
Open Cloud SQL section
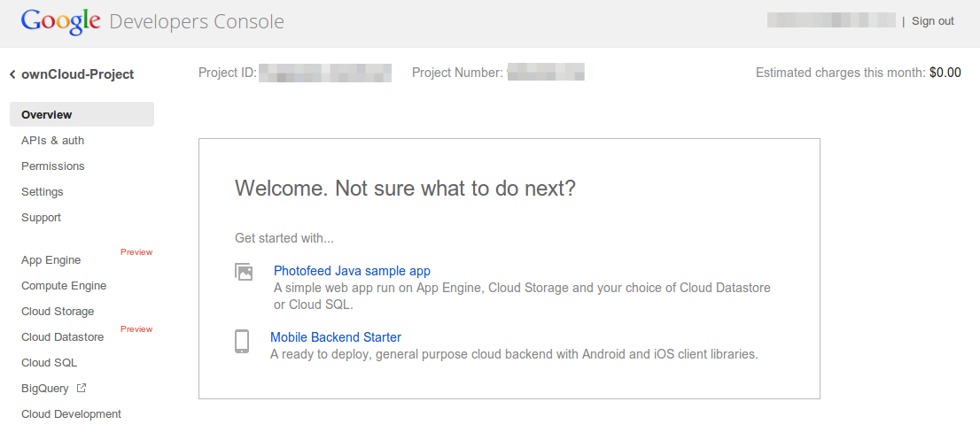pyautogui.click(x=49, y=363)
